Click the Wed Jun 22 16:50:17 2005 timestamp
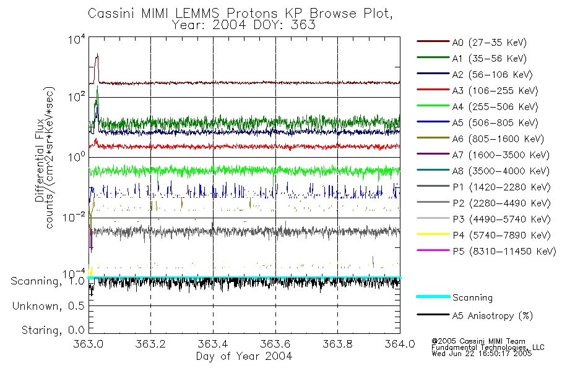The width and height of the screenshot is (588, 371). 482,354
